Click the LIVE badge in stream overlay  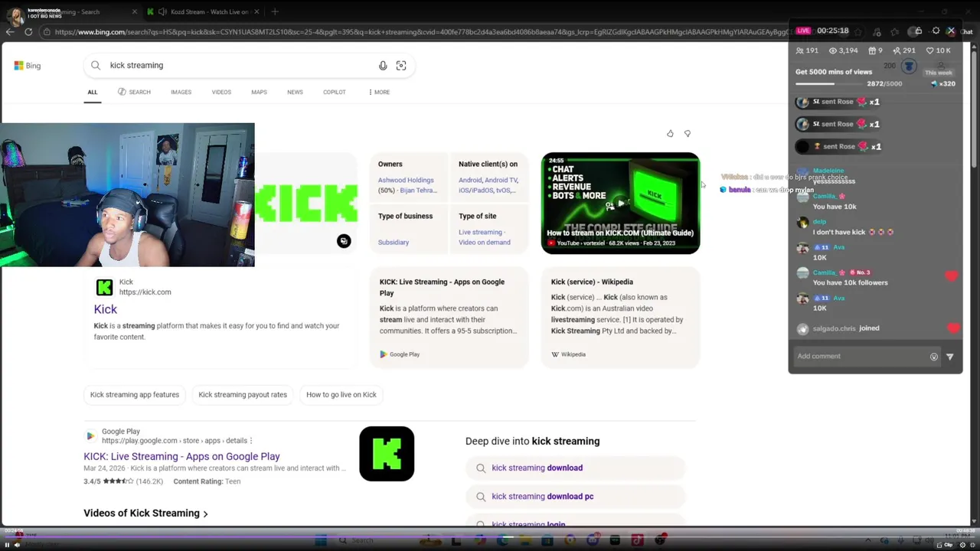tap(802, 31)
